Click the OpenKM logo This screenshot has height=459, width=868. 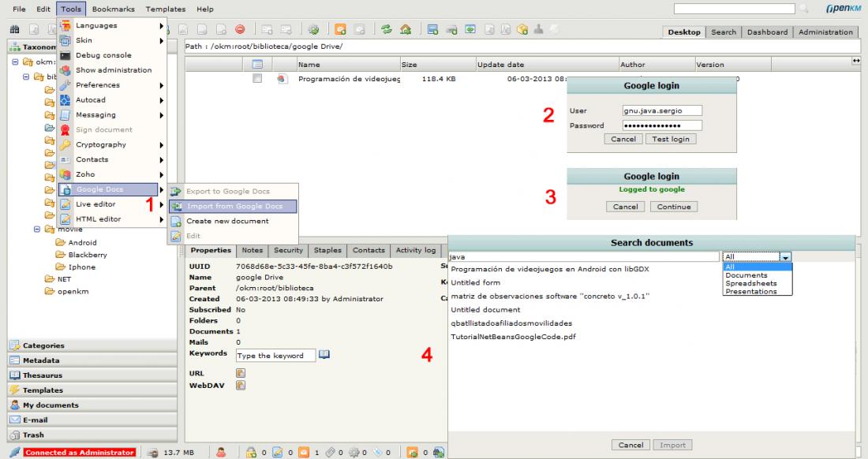click(x=843, y=9)
